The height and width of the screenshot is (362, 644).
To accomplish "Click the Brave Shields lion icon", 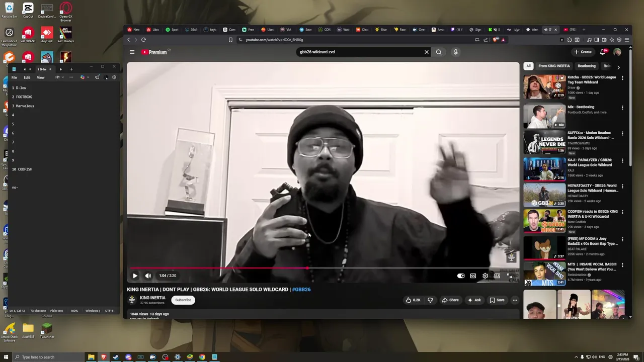I will coord(496,40).
